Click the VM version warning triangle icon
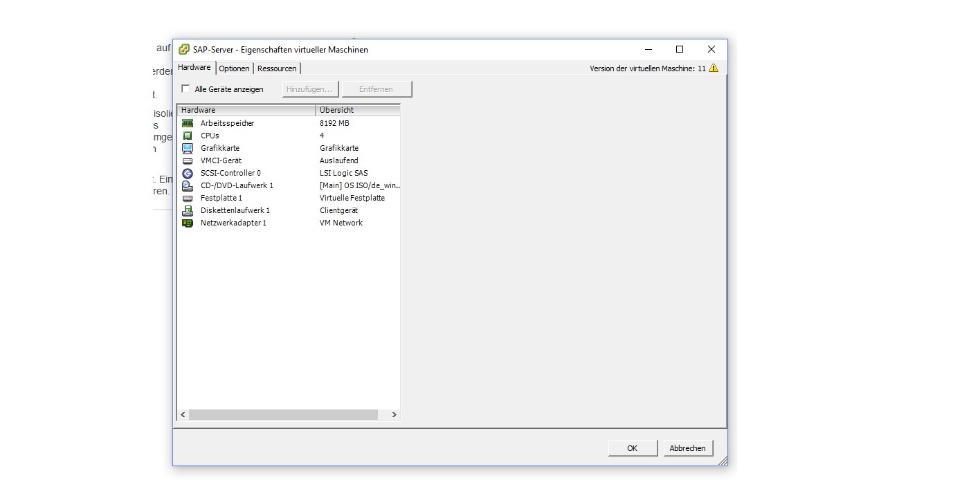The image size is (980, 498). 714,68
